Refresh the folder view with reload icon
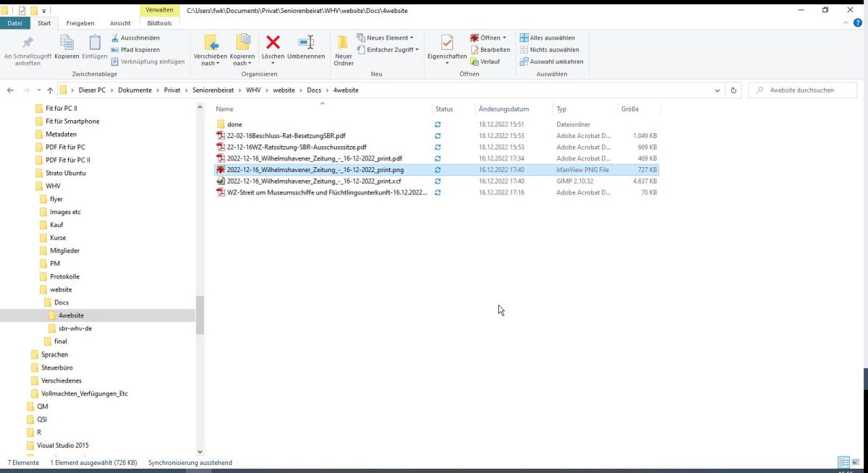The width and height of the screenshot is (868, 473). click(733, 90)
